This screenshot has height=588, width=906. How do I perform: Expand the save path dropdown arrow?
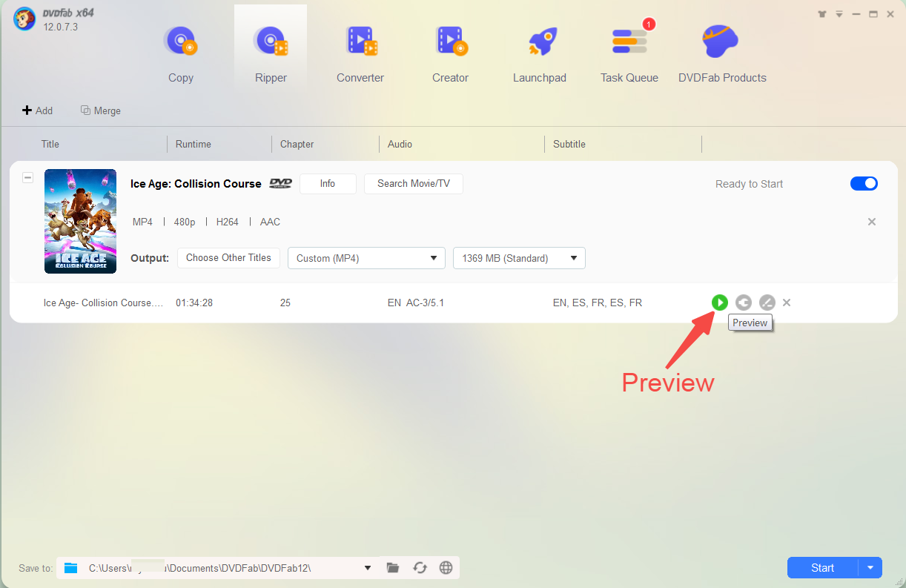pos(368,568)
